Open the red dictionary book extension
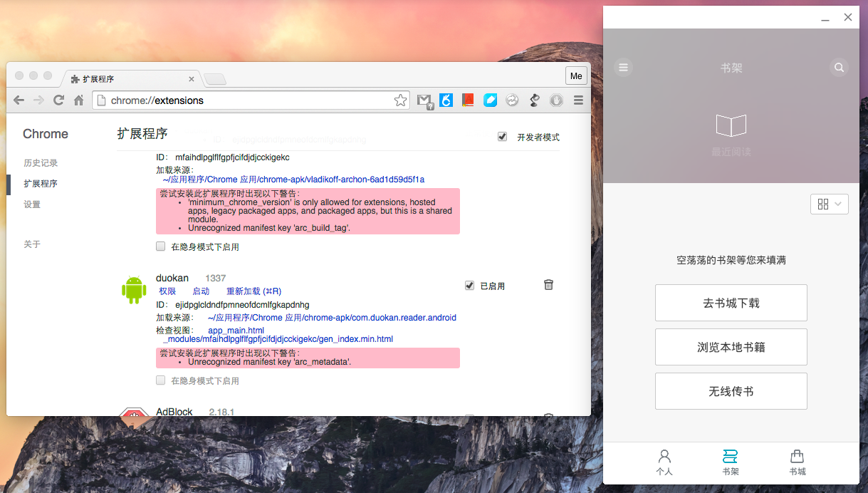868x493 pixels. click(468, 100)
